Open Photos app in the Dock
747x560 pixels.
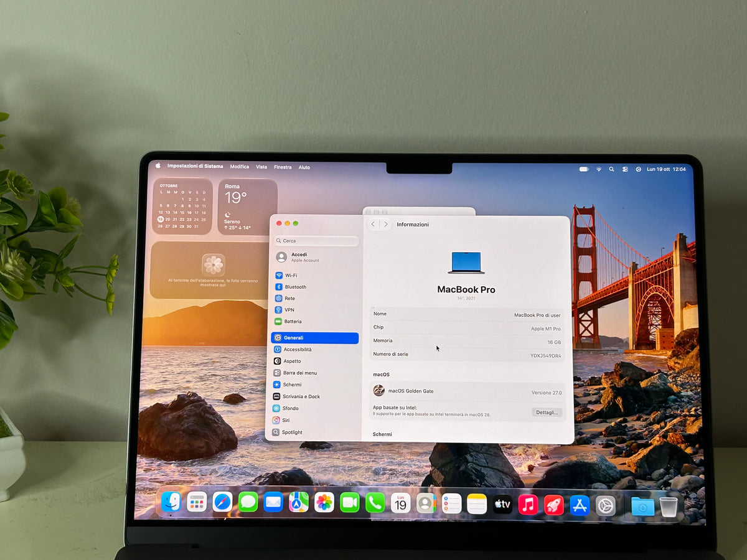(324, 502)
